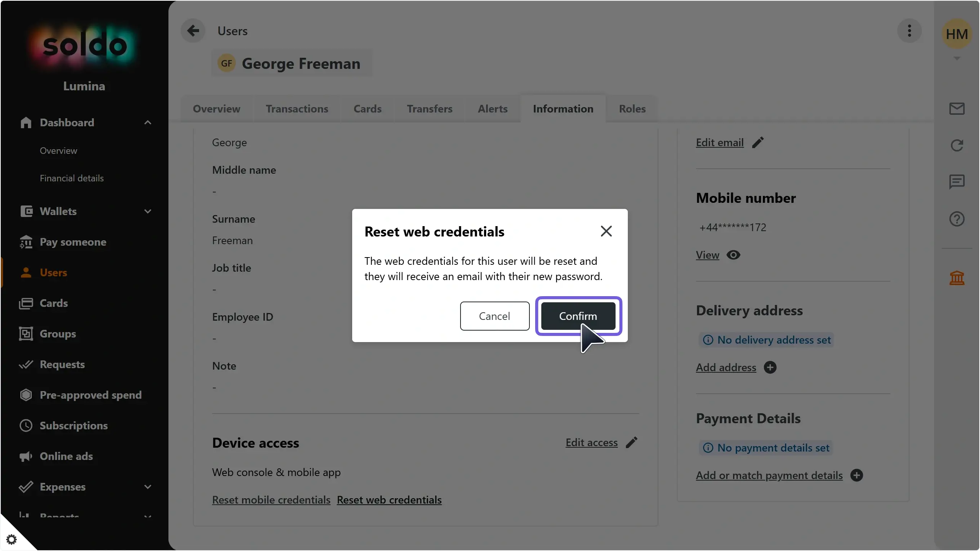The height and width of the screenshot is (551, 980).
Task: Switch to the Transfers tab
Action: (430, 109)
